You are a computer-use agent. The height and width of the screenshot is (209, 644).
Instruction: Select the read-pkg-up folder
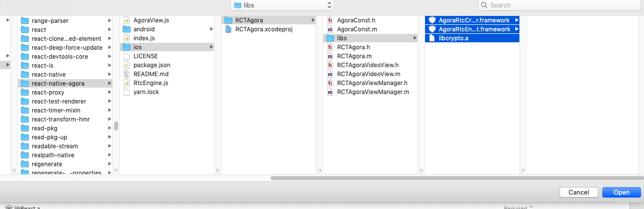(x=65, y=137)
